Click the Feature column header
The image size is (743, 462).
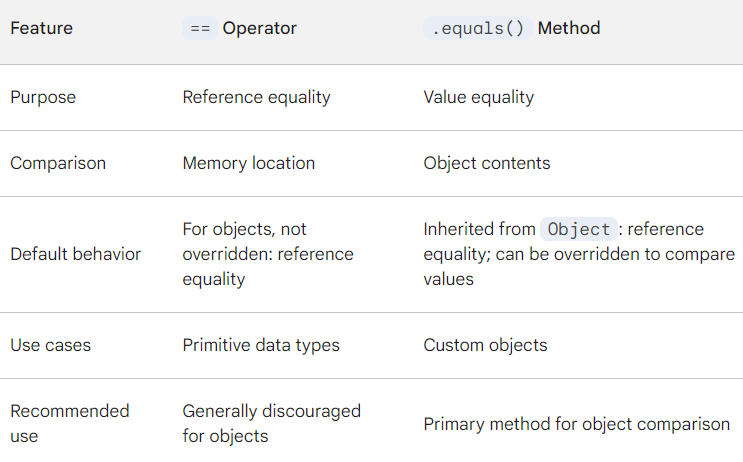coord(42,28)
